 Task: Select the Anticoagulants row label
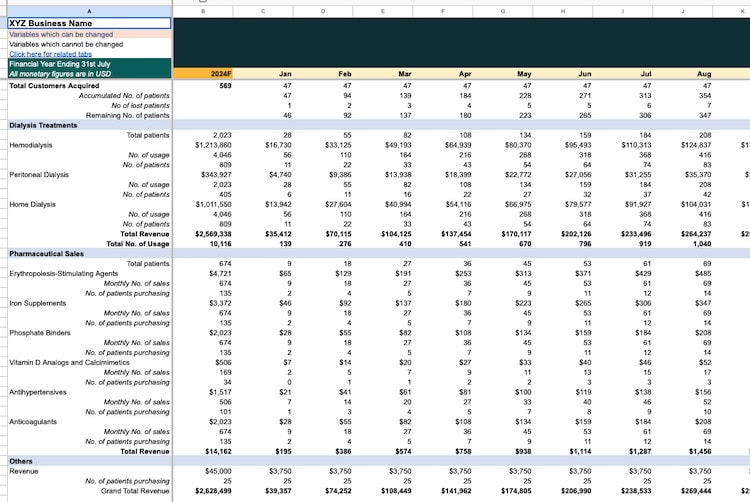tap(33, 422)
